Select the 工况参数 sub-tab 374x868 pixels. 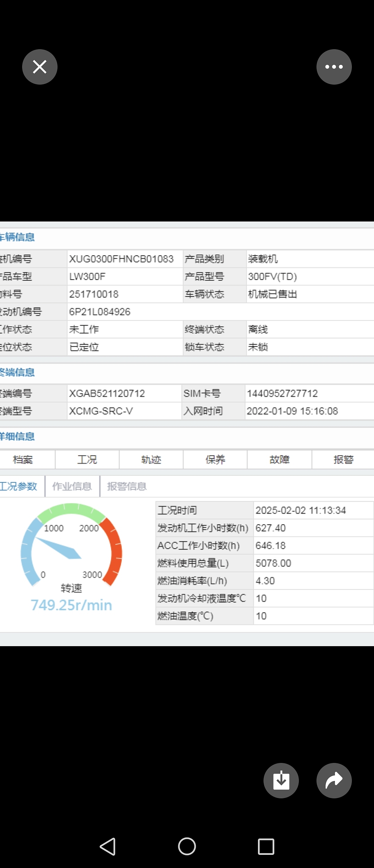click(x=19, y=486)
